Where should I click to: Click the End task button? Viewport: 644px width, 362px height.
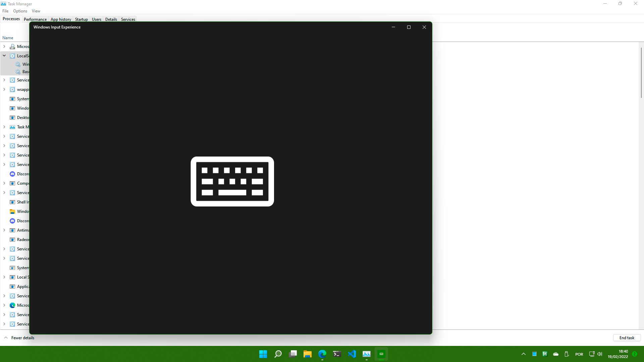pos(627,338)
